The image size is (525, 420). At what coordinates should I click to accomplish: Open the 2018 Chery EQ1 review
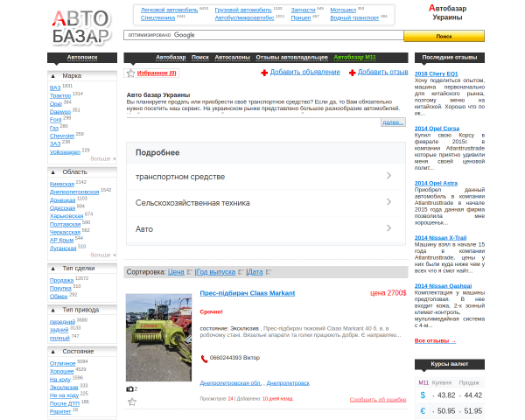[436, 73]
